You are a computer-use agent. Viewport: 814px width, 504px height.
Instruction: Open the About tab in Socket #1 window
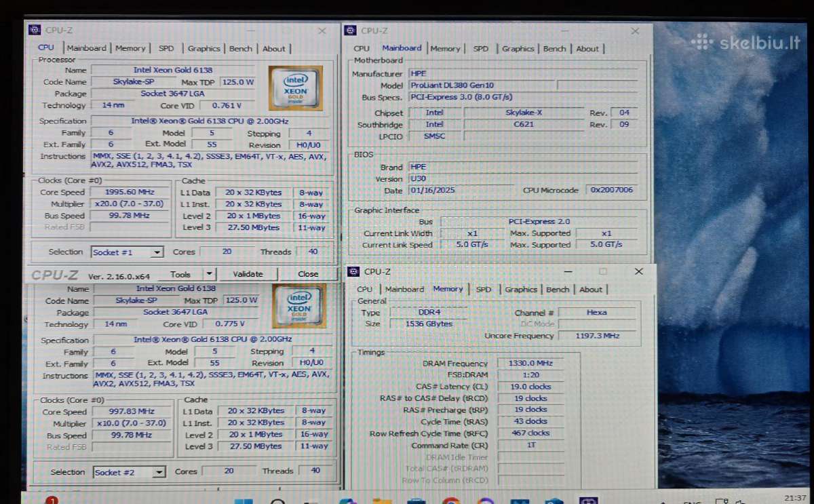click(274, 48)
